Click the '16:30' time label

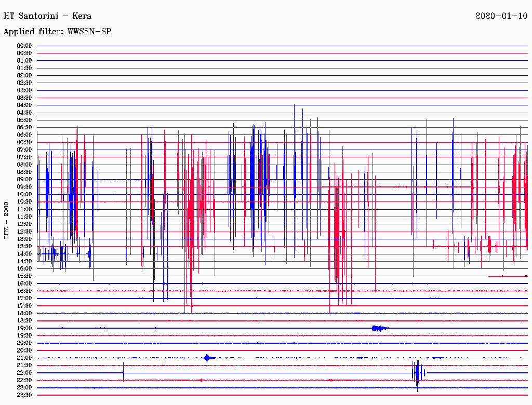coord(24,291)
